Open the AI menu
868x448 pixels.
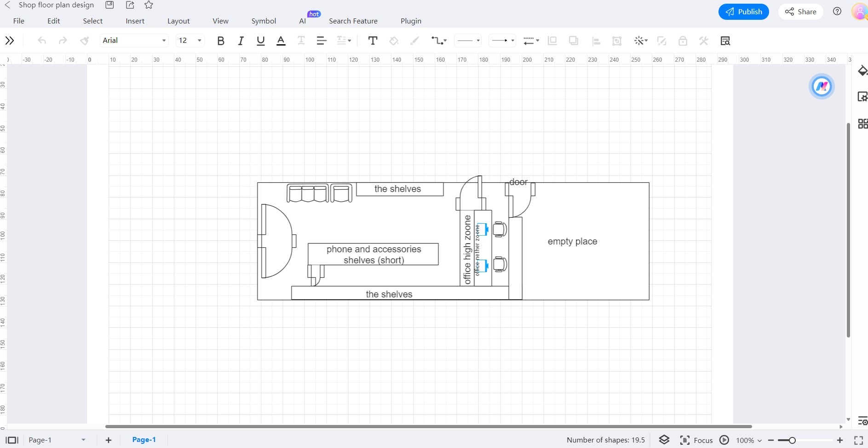(303, 21)
